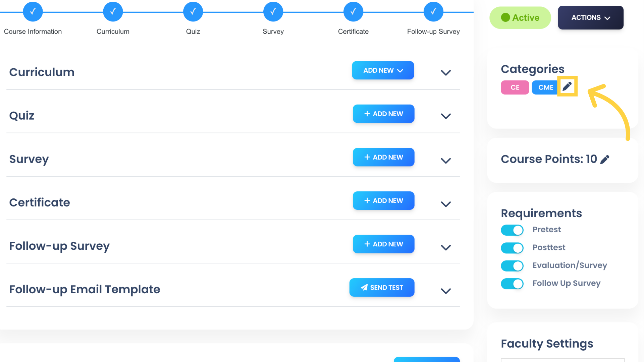Open the ACTIONS dropdown menu
Image resolution: width=644 pixels, height=362 pixels.
click(590, 18)
